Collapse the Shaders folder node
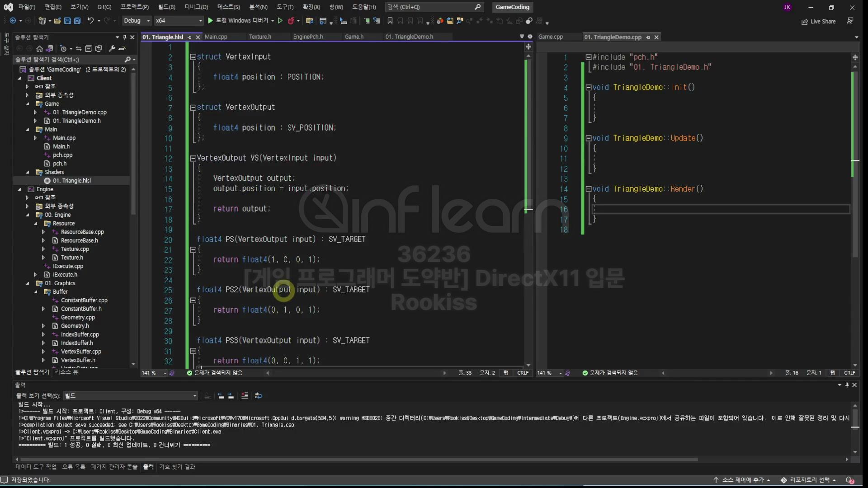This screenshot has height=488, width=868. [x=28, y=172]
